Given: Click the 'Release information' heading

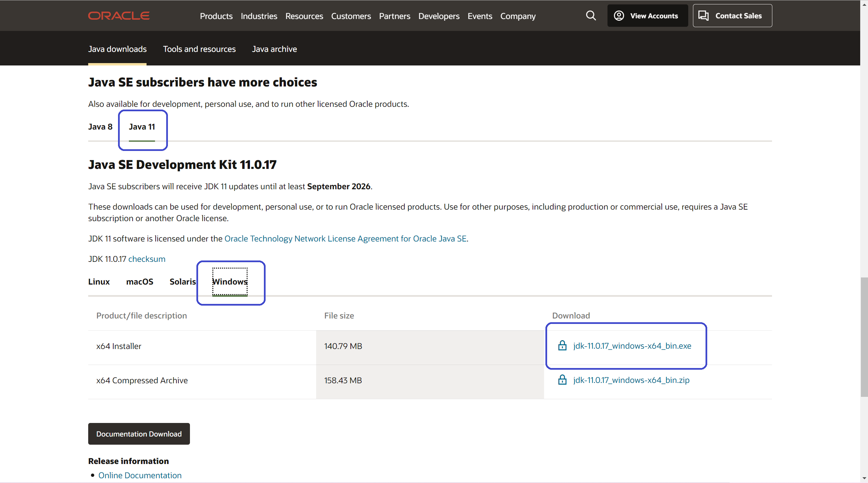Looking at the screenshot, I should point(128,461).
